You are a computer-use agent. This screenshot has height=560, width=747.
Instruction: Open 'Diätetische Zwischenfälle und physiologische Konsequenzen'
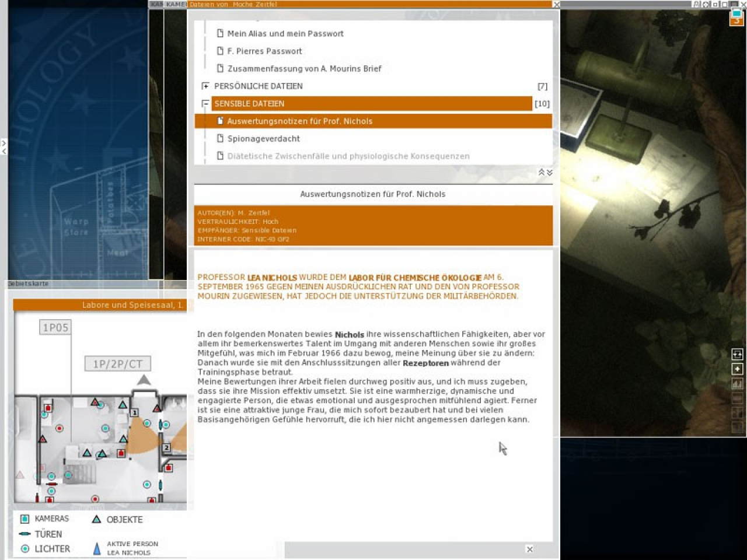pyautogui.click(x=348, y=156)
